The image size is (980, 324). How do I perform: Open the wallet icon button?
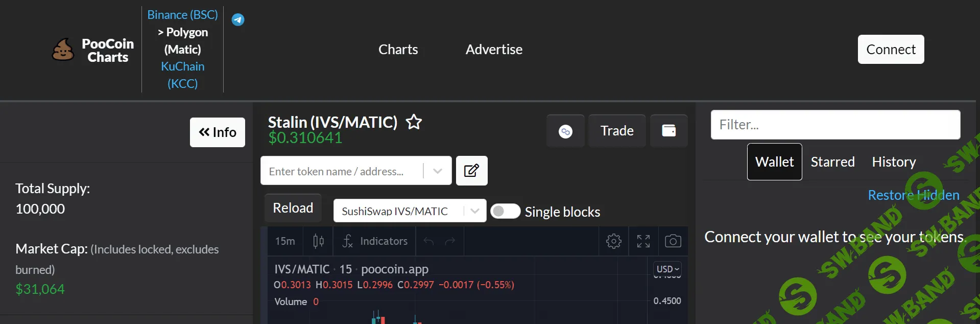668,131
